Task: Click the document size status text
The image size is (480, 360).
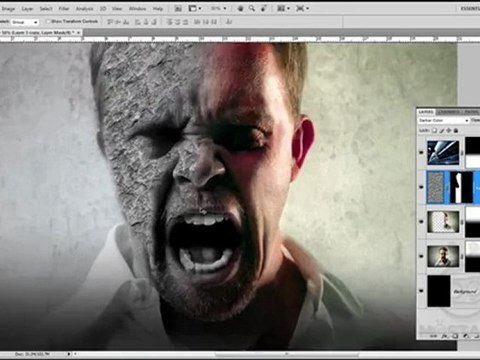Action: click(33, 354)
